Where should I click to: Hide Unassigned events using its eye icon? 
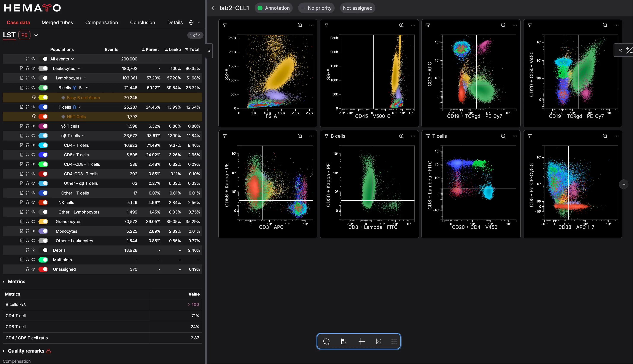(33, 269)
